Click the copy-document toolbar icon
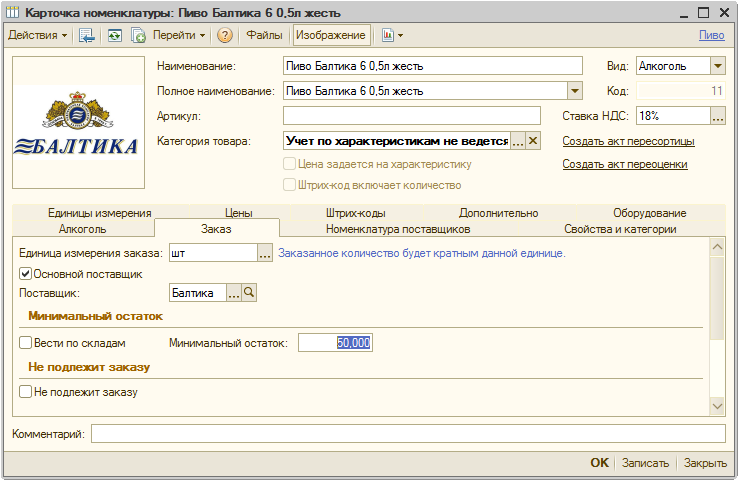 point(138,35)
